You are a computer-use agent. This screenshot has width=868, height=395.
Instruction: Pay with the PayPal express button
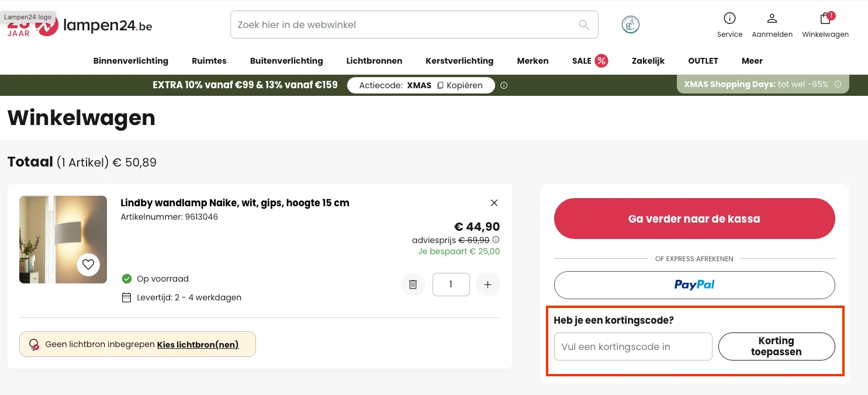tap(694, 285)
